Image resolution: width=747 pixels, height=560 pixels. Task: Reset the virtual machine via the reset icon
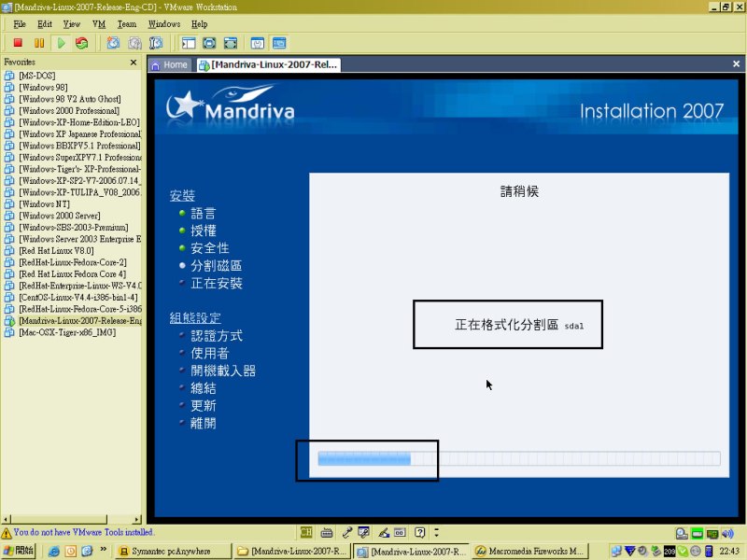pos(82,43)
